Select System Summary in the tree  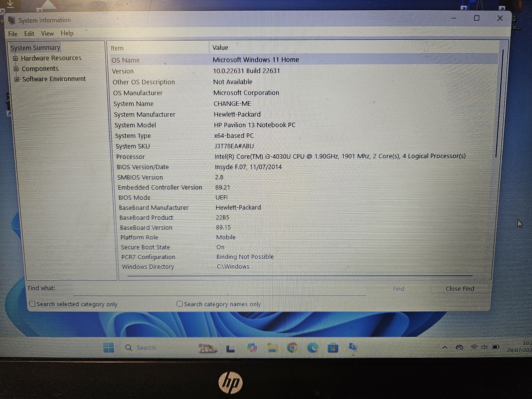tap(35, 48)
